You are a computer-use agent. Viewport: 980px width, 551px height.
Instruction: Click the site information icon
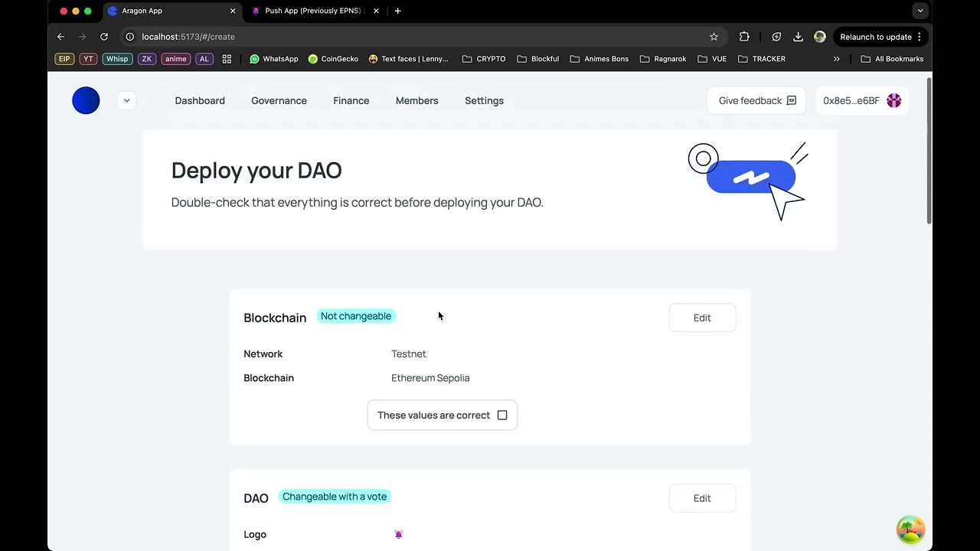pyautogui.click(x=130, y=37)
